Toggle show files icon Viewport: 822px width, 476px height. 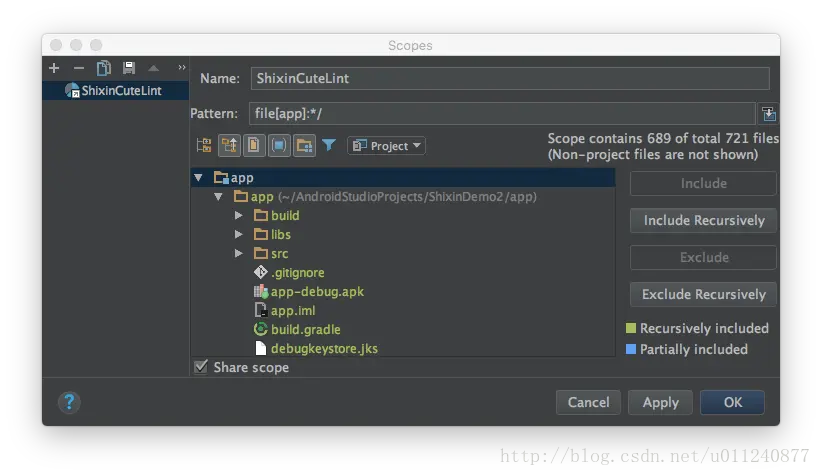pos(254,145)
